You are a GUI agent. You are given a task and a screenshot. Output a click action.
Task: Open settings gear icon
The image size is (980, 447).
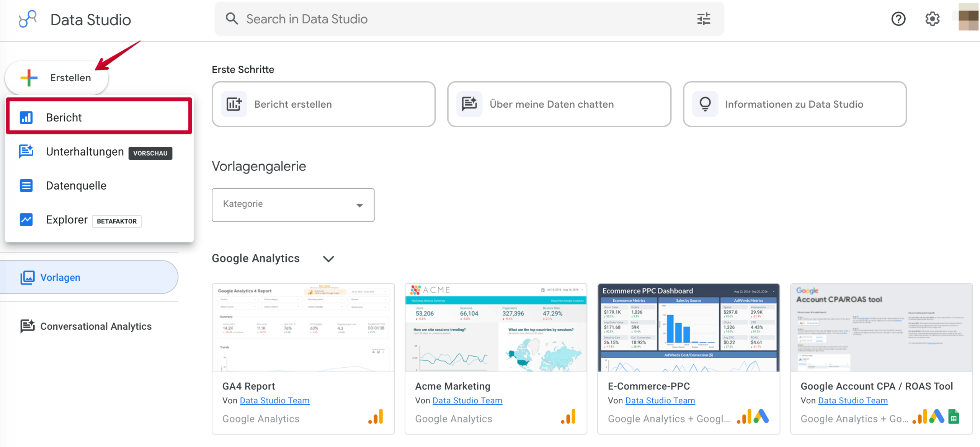pos(932,19)
